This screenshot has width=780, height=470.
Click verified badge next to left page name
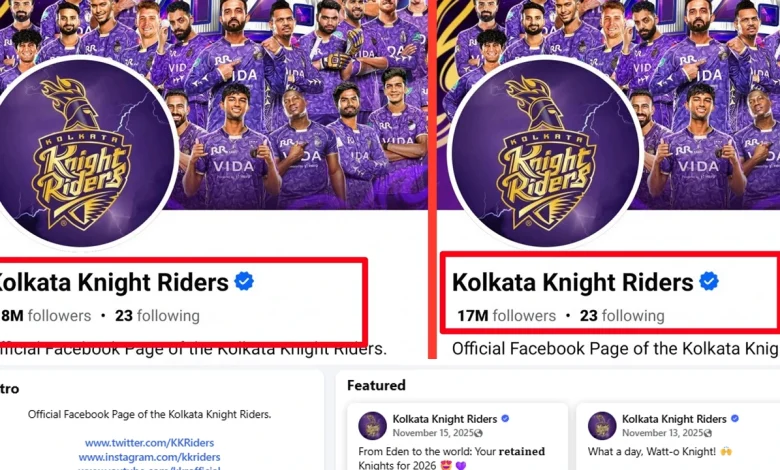[244, 282]
